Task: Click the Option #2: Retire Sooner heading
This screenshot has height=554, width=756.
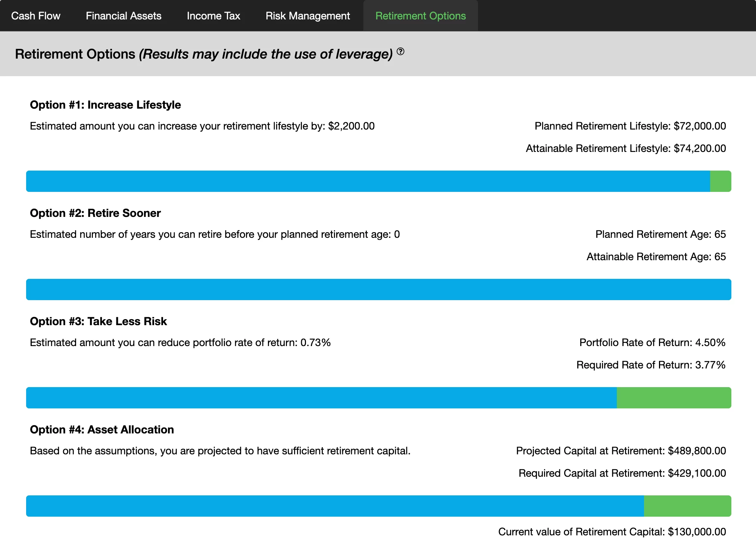Action: pyautogui.click(x=95, y=213)
